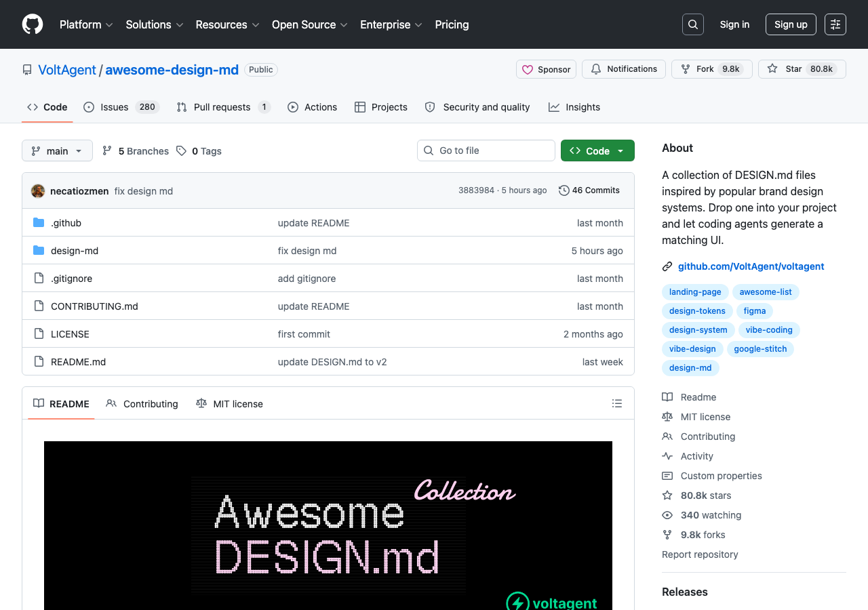Click the book icon next to Readme

pyautogui.click(x=667, y=397)
